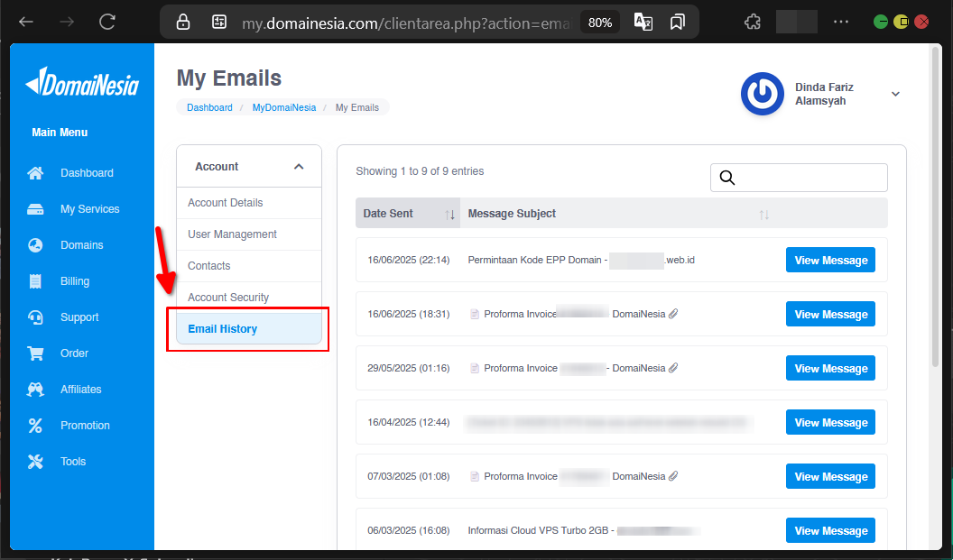Viewport: 953px width, 560px height.
Task: Open Promotion in the main menu
Action: click(85, 426)
